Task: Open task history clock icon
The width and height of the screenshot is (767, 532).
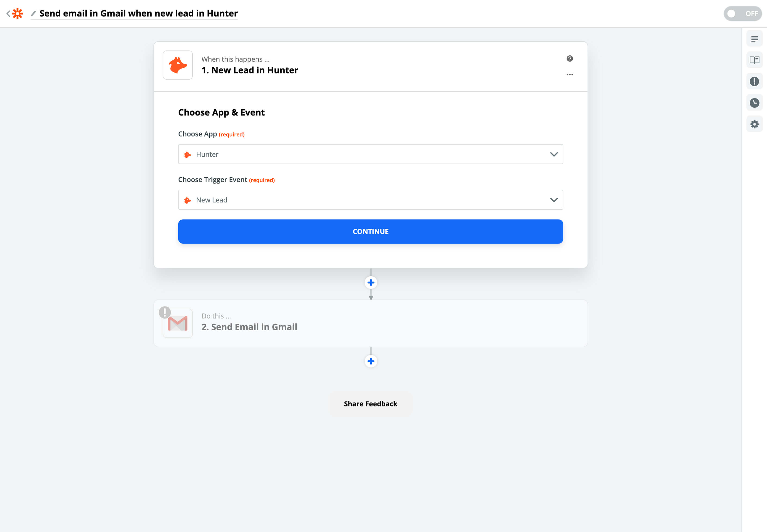Action: click(x=754, y=103)
